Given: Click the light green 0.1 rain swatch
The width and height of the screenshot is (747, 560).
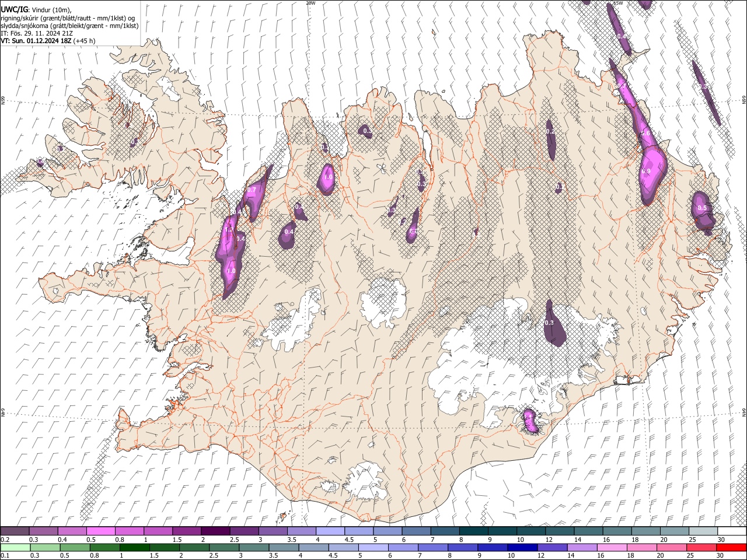Looking at the screenshot, I should (15, 548).
